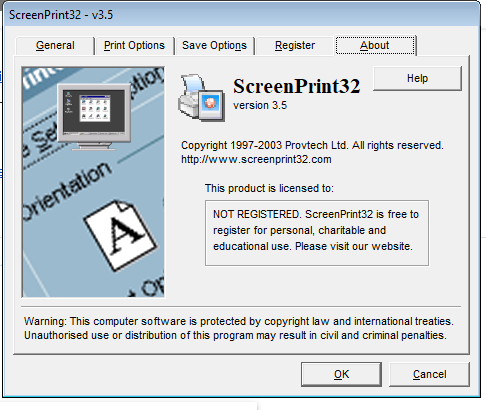The image size is (486, 410).
Task: Go to the Register tab
Action: pyautogui.click(x=295, y=45)
